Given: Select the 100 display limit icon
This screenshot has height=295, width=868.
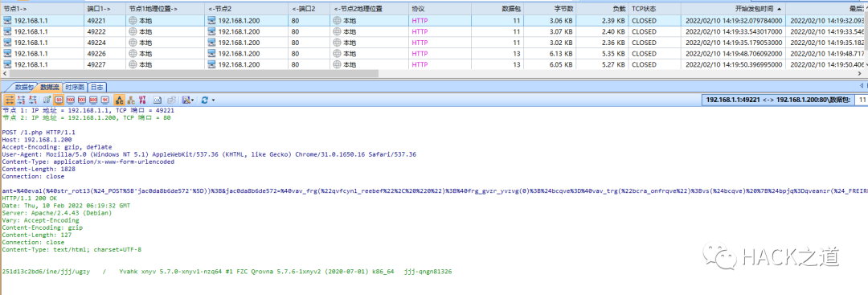Looking at the screenshot, I should click(x=70, y=100).
